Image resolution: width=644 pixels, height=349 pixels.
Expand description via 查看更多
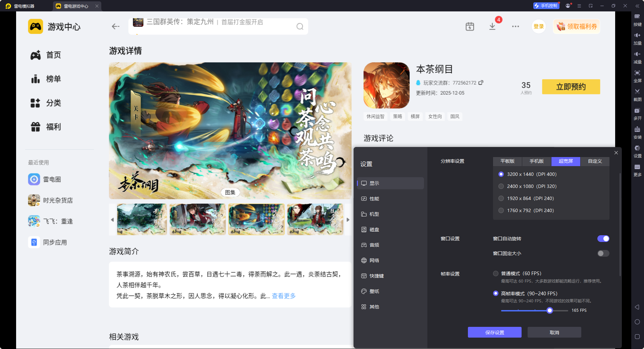(284, 296)
